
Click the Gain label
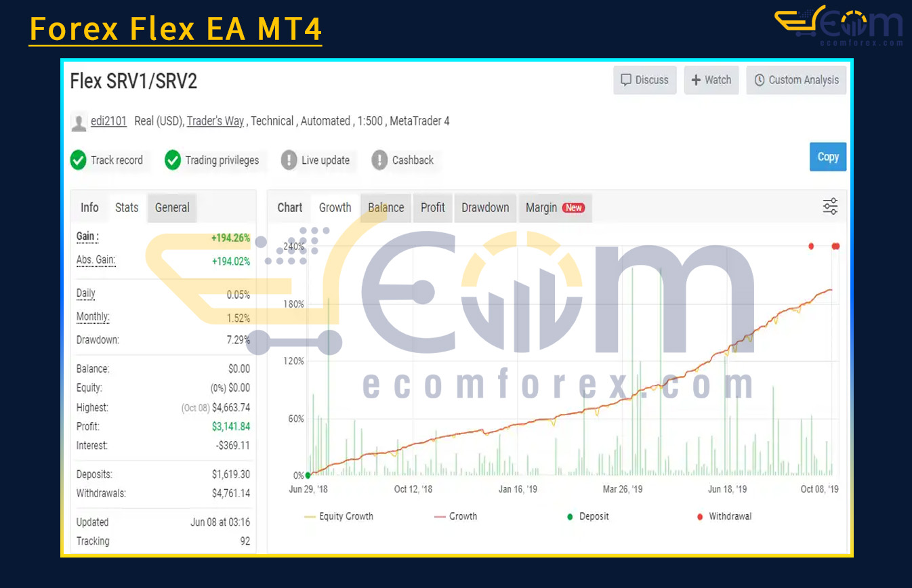point(87,236)
